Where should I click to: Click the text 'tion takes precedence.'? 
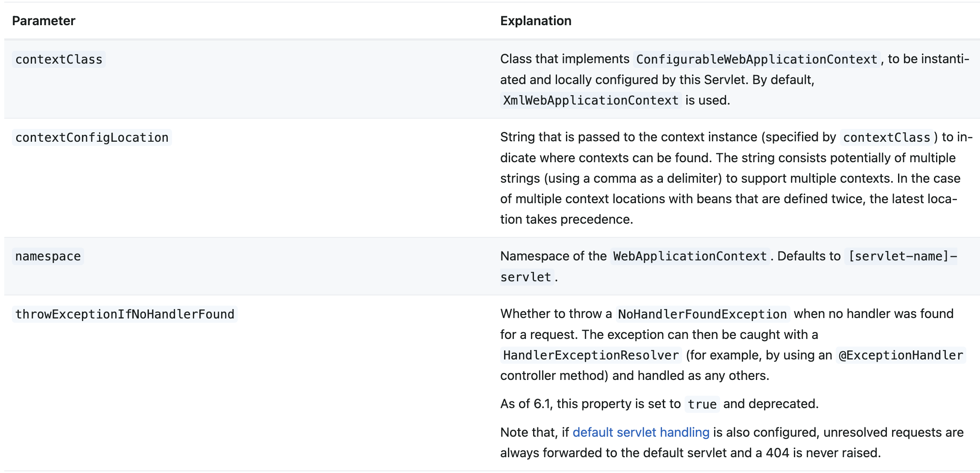pyautogui.click(x=566, y=219)
